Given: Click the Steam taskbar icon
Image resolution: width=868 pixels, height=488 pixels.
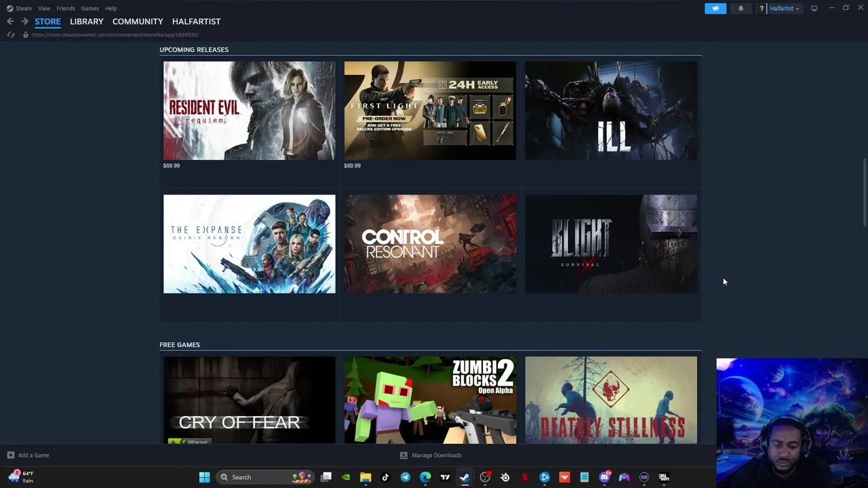Looking at the screenshot, I should 465,477.
